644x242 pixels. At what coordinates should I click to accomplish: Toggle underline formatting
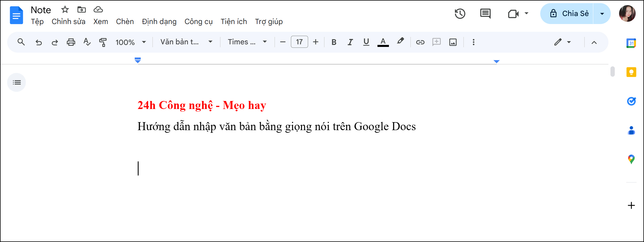366,42
